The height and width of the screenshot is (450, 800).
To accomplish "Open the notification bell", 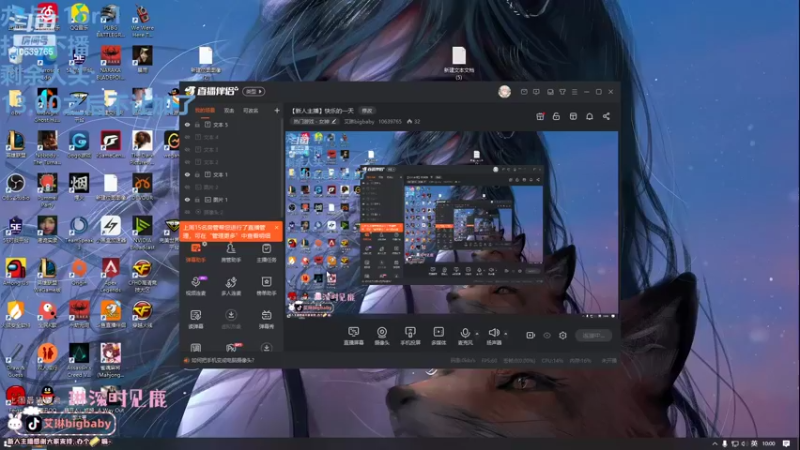I will click(589, 116).
